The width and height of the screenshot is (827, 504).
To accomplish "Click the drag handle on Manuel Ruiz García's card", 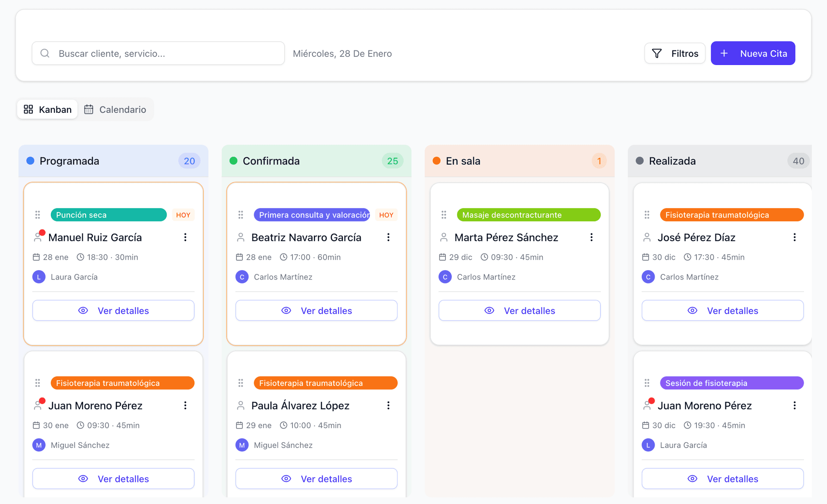I will point(38,215).
